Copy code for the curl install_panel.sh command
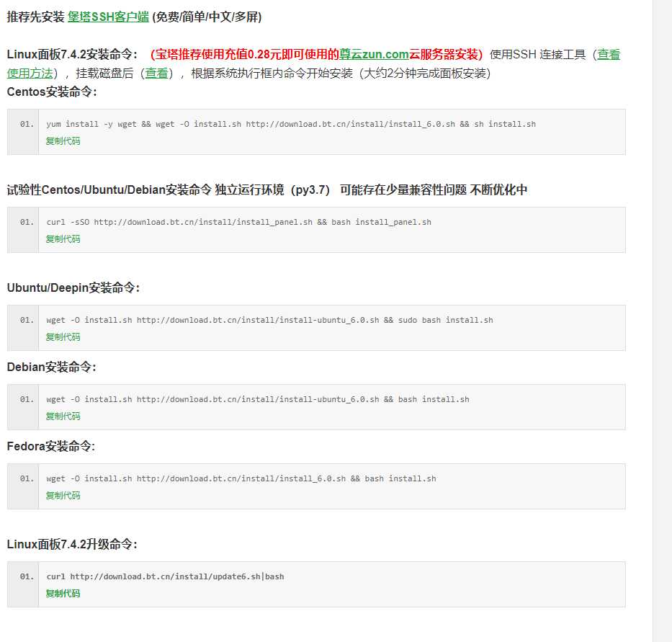 [63, 239]
